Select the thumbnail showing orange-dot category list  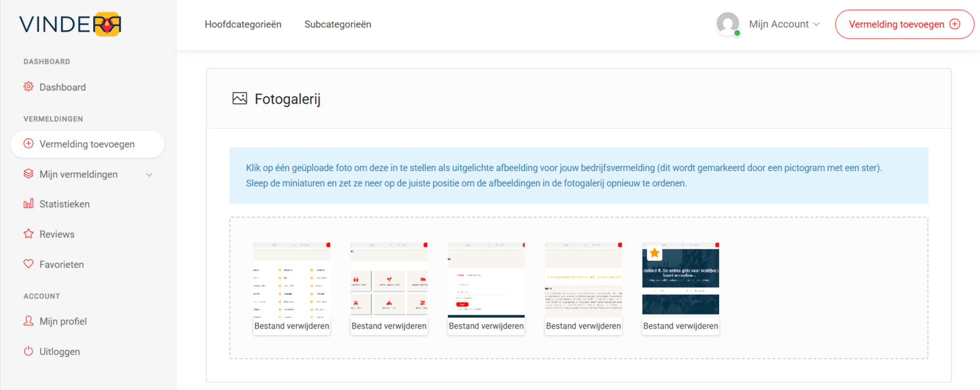[x=292, y=280]
